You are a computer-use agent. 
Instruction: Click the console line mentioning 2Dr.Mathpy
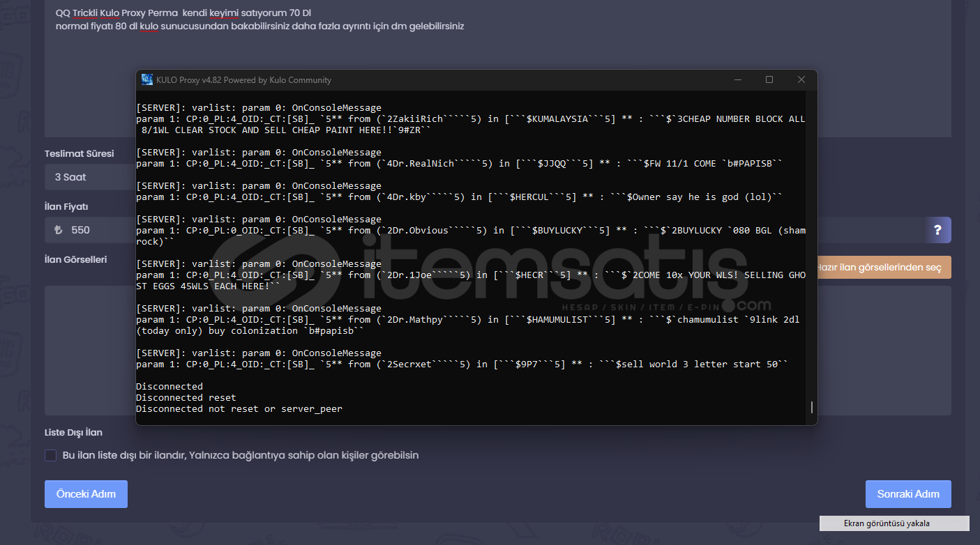point(468,325)
